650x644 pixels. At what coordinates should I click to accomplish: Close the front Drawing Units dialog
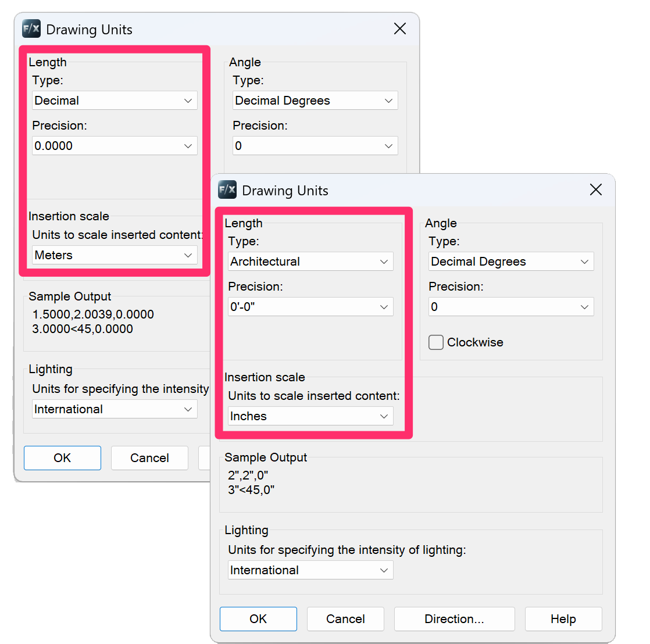595,190
